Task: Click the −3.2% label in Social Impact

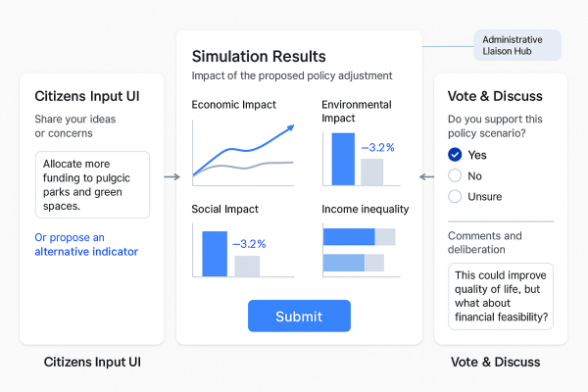Action: (x=249, y=243)
